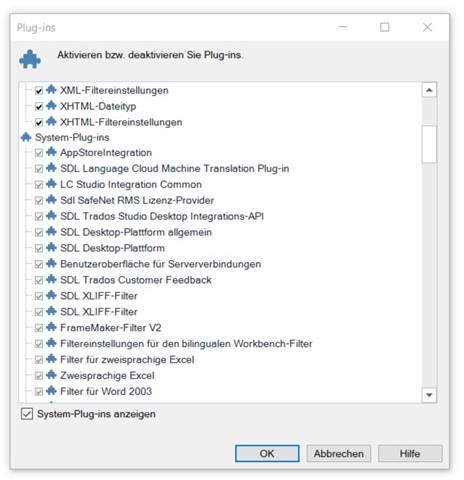The height and width of the screenshot is (480, 464).
Task: Click the System-Plug-ins group puzzle icon
Action: pos(26,137)
